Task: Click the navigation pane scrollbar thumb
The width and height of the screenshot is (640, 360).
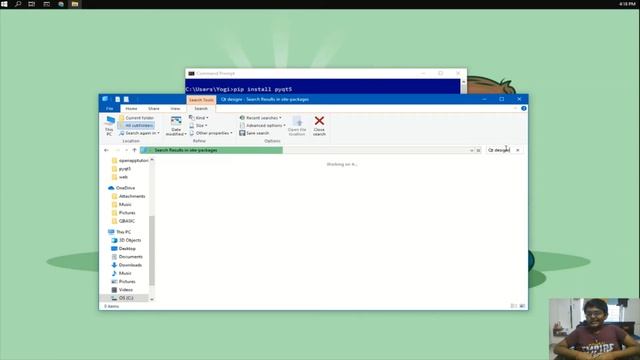Action: pyautogui.click(x=152, y=250)
